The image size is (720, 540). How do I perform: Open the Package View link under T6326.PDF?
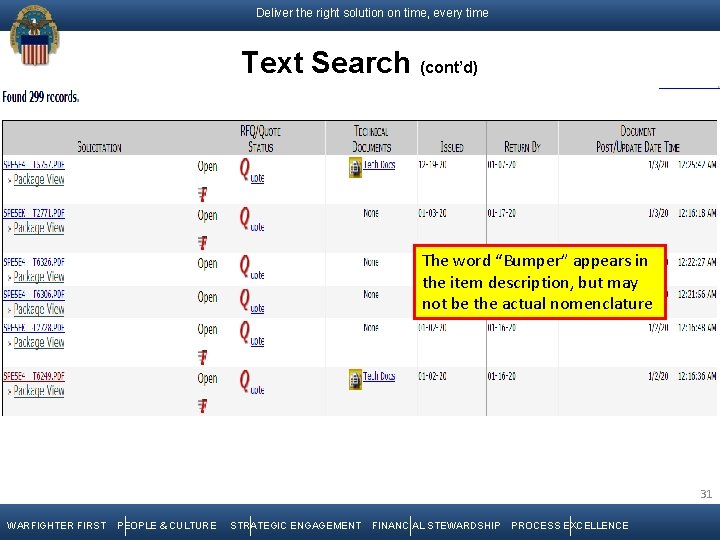pyautogui.click(x=39, y=276)
